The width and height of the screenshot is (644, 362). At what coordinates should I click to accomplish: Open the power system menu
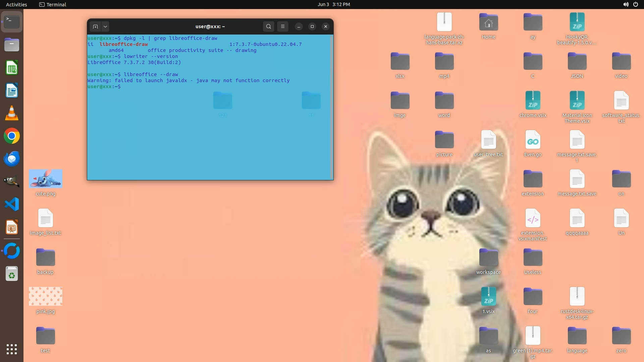[x=635, y=4]
